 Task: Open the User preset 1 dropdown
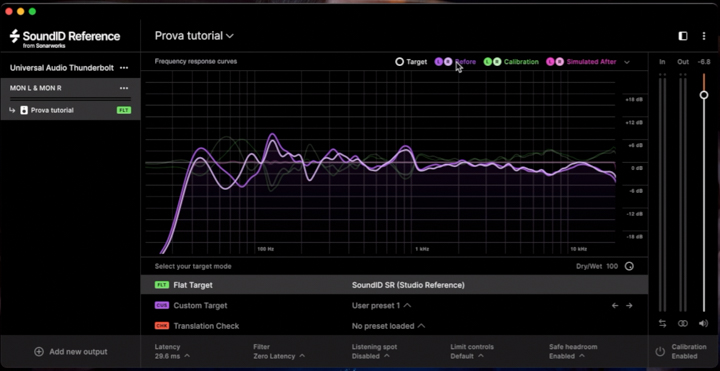pyautogui.click(x=381, y=305)
